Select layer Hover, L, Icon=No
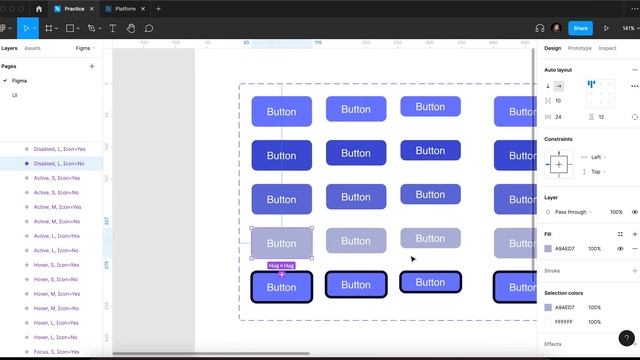This screenshot has height=360, width=640. tap(56, 337)
